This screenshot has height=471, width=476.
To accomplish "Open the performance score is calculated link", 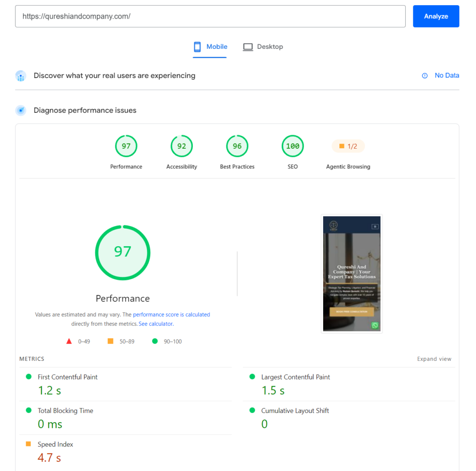I will (171, 314).
